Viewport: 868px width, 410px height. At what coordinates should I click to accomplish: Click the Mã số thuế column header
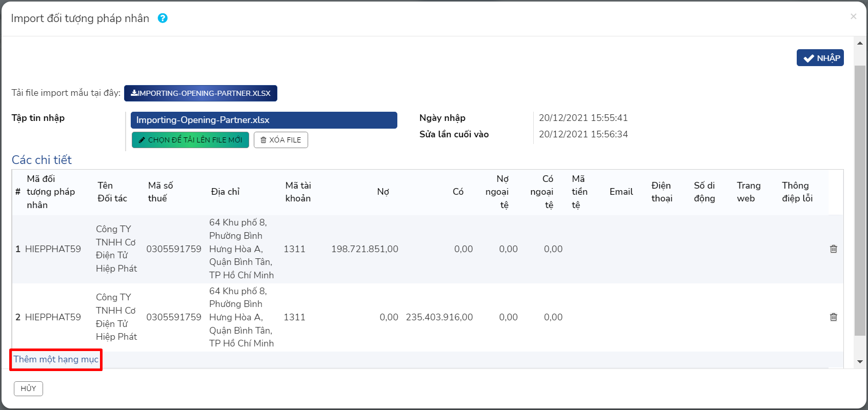[x=160, y=192]
